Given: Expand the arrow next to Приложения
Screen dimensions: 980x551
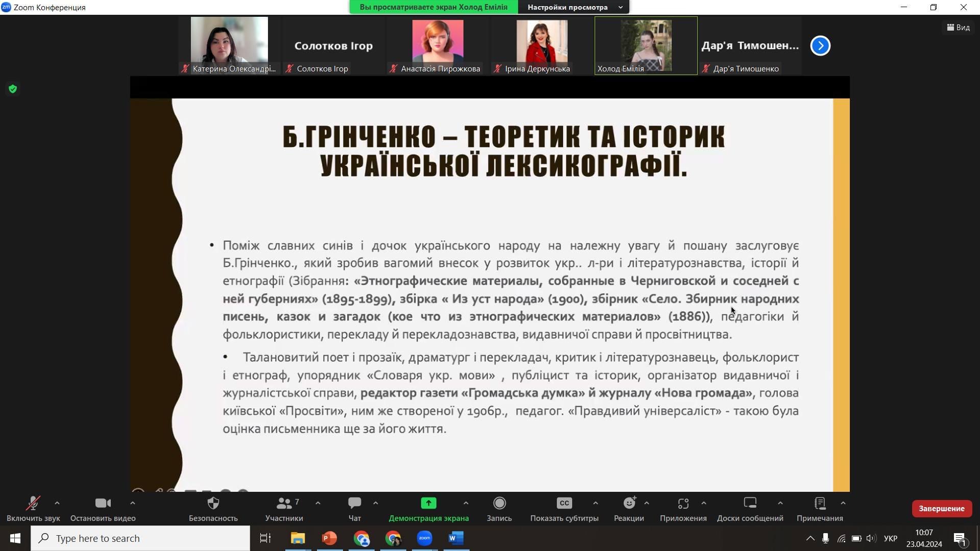Looking at the screenshot, I should coord(704,504).
